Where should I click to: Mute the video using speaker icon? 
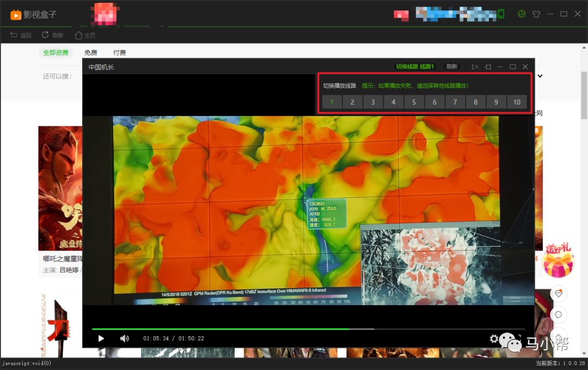click(125, 338)
